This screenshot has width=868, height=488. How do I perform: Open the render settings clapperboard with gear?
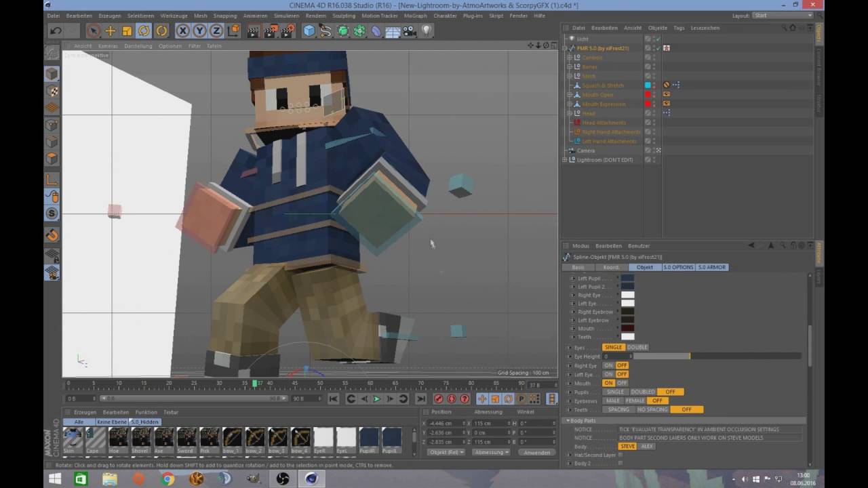point(288,30)
